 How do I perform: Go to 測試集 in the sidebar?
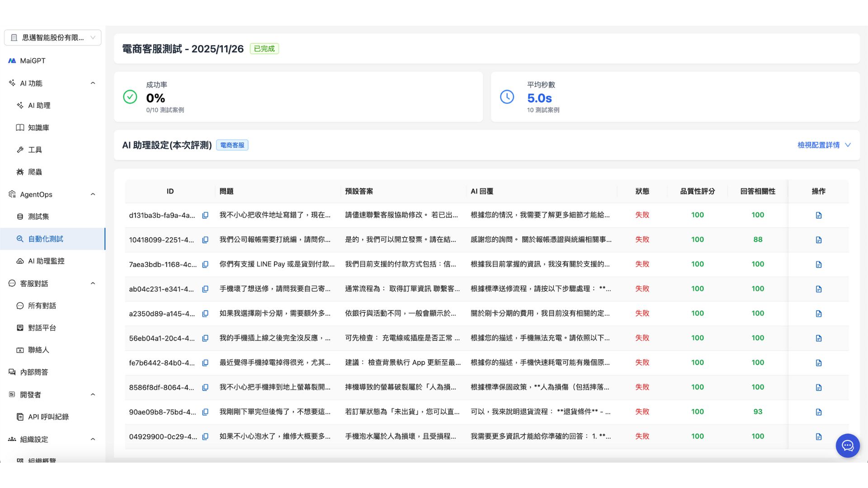38,216
